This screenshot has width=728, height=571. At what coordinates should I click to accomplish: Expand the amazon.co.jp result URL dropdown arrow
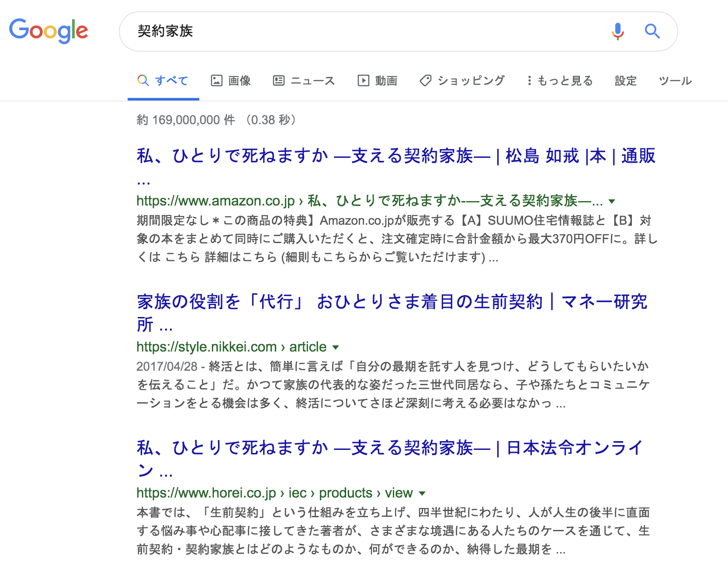click(x=612, y=201)
